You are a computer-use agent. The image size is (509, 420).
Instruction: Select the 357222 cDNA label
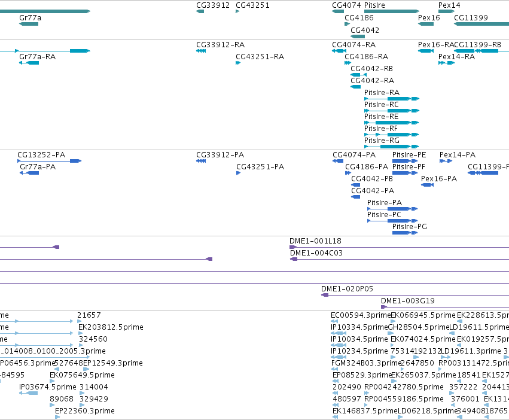point(463,387)
